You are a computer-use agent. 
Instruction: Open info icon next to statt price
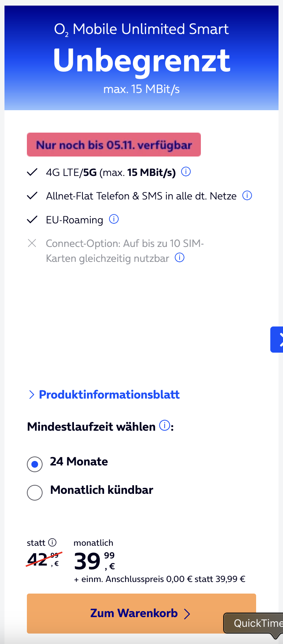click(x=53, y=542)
